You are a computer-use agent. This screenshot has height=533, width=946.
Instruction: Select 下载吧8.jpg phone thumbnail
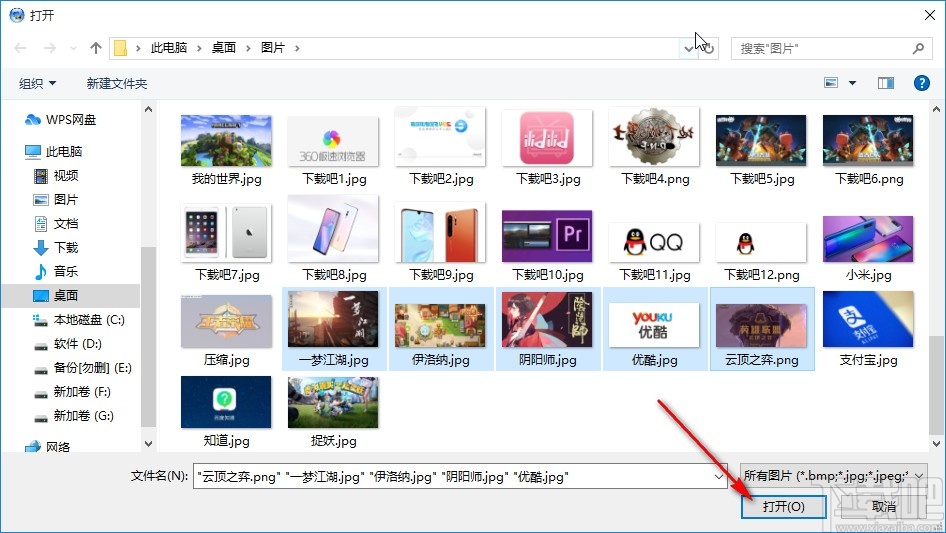click(334, 229)
